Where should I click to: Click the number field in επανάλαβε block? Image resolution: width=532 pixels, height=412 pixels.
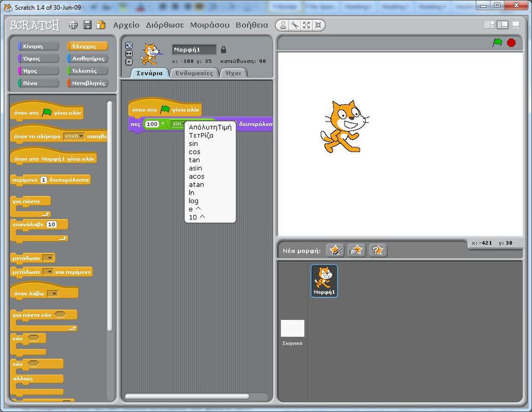pyautogui.click(x=51, y=224)
